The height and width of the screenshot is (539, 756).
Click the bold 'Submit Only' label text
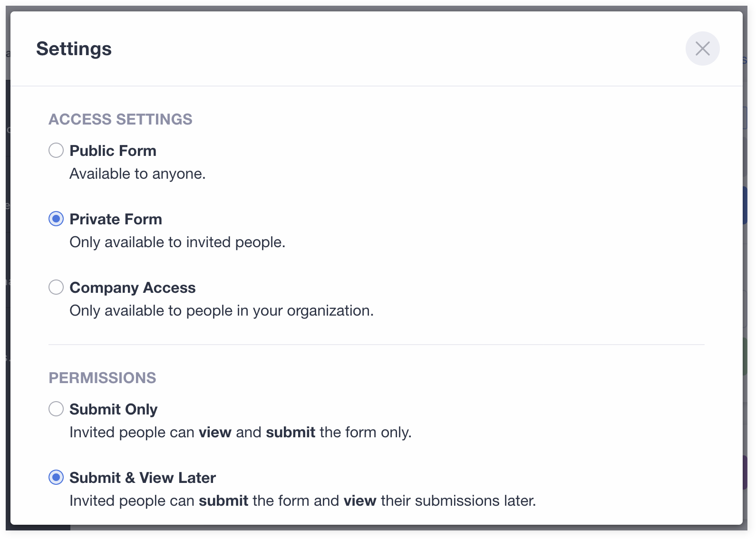(113, 409)
